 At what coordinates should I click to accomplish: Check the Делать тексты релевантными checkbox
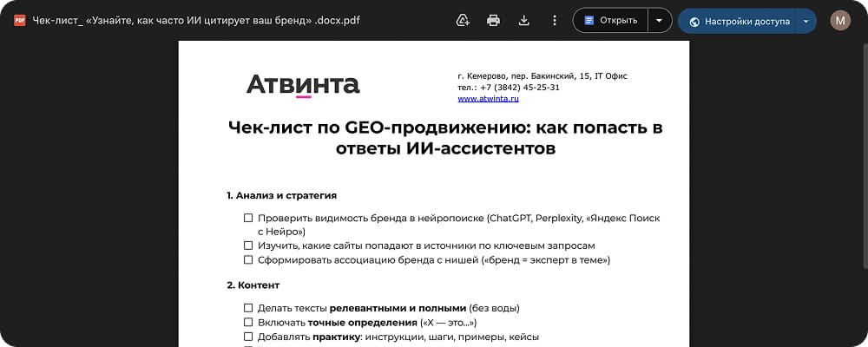click(248, 308)
